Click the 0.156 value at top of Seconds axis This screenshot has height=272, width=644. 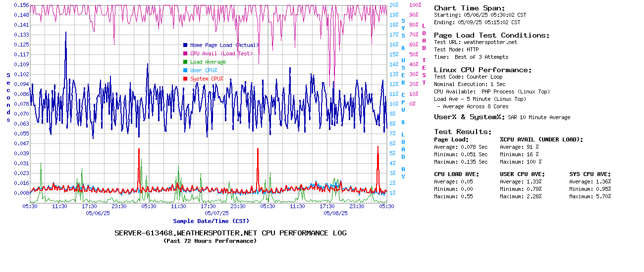(21, 5)
